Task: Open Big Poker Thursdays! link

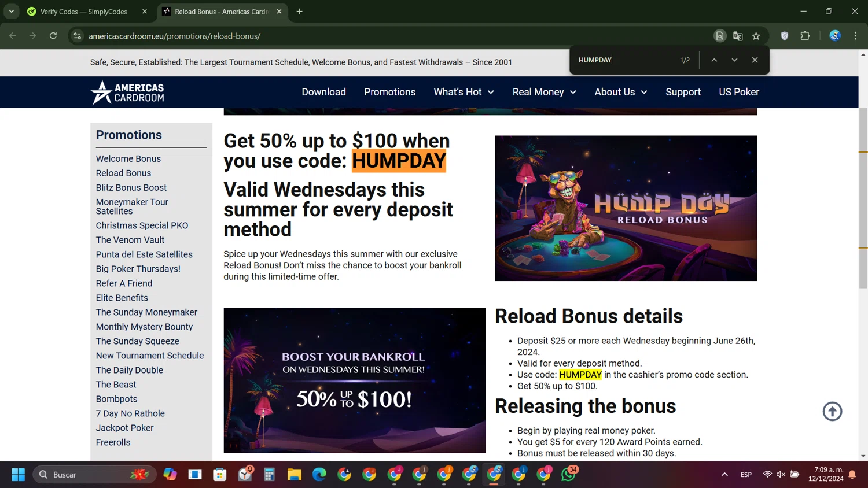Action: pos(138,269)
